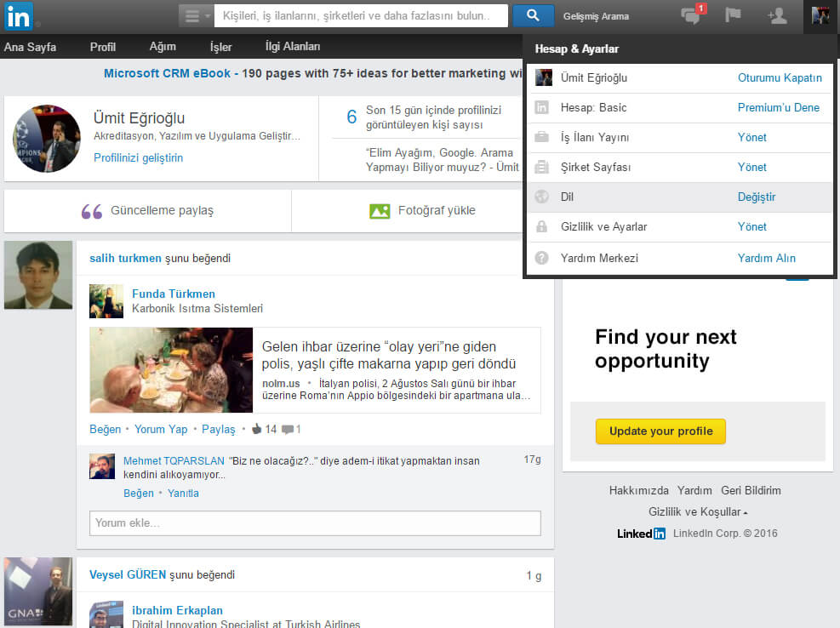Click the LinkedIn logo icon
Viewport: 840px width, 628px height.
[19, 16]
